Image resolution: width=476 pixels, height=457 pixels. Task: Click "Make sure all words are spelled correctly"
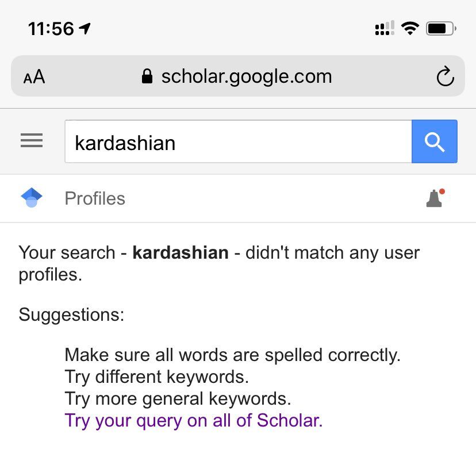click(x=232, y=355)
